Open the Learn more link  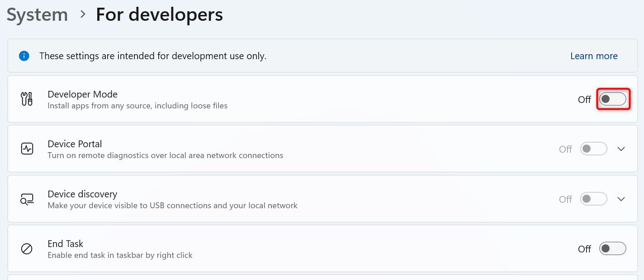click(x=594, y=56)
